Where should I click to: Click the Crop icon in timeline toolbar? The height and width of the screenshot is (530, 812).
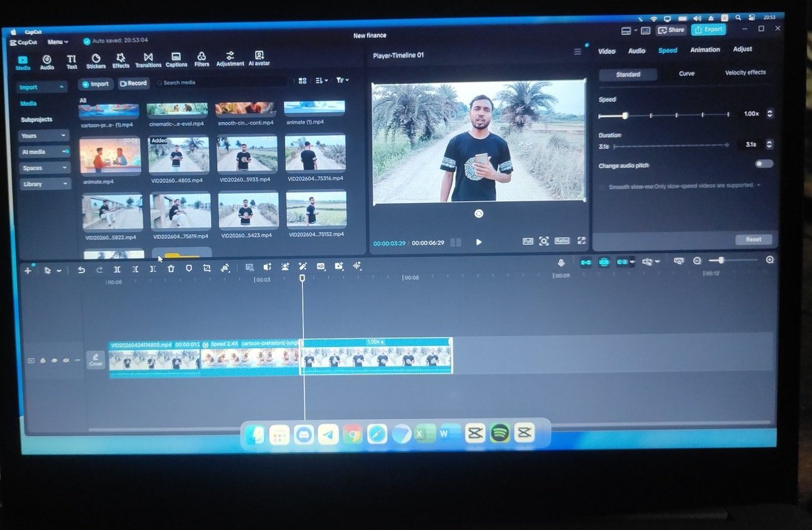[x=206, y=268]
